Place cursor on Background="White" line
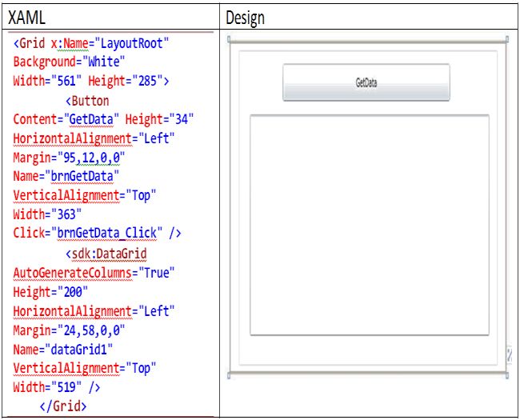The image size is (520, 420). (70, 62)
